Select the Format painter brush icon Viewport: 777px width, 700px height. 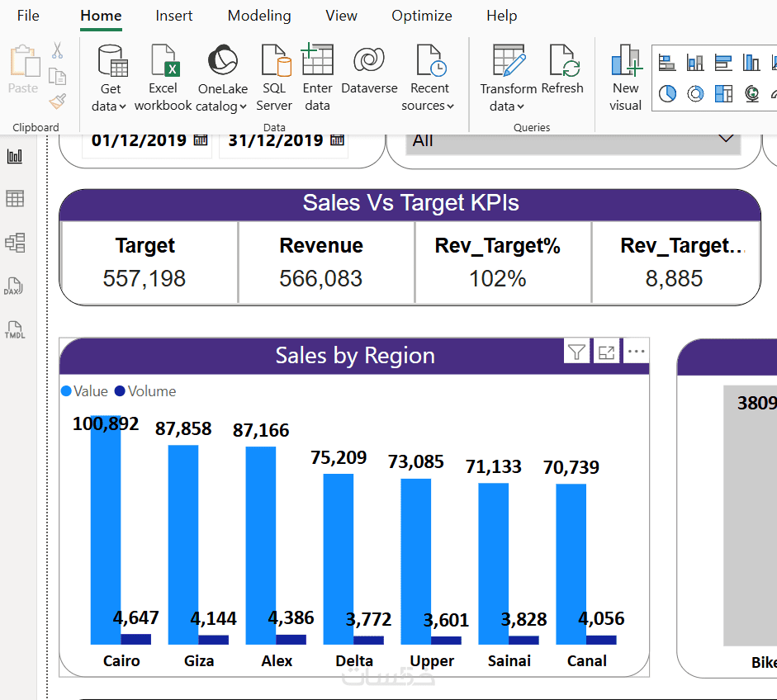coord(58,101)
